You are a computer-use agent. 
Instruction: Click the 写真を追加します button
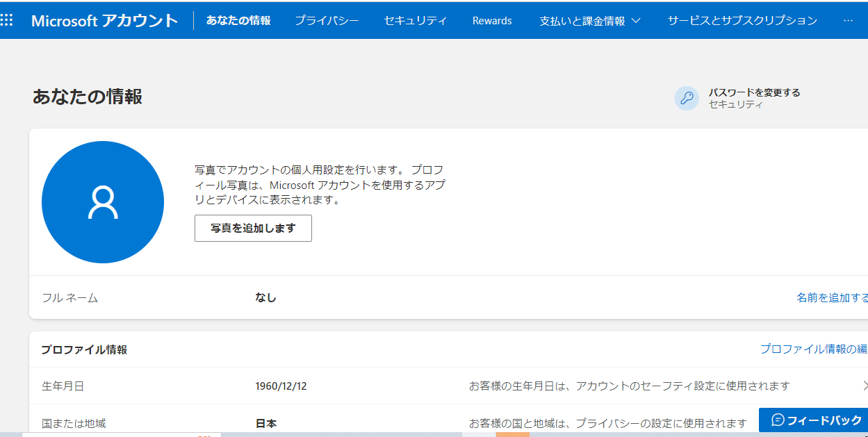coord(253,228)
